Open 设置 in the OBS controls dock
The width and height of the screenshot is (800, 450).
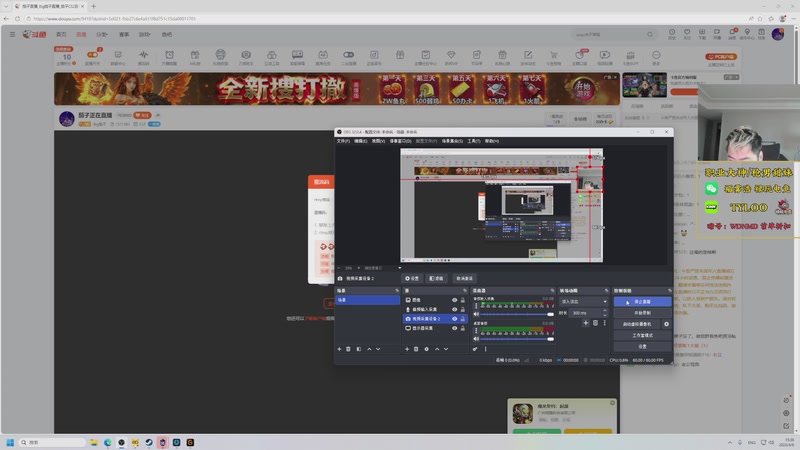pyautogui.click(x=642, y=346)
